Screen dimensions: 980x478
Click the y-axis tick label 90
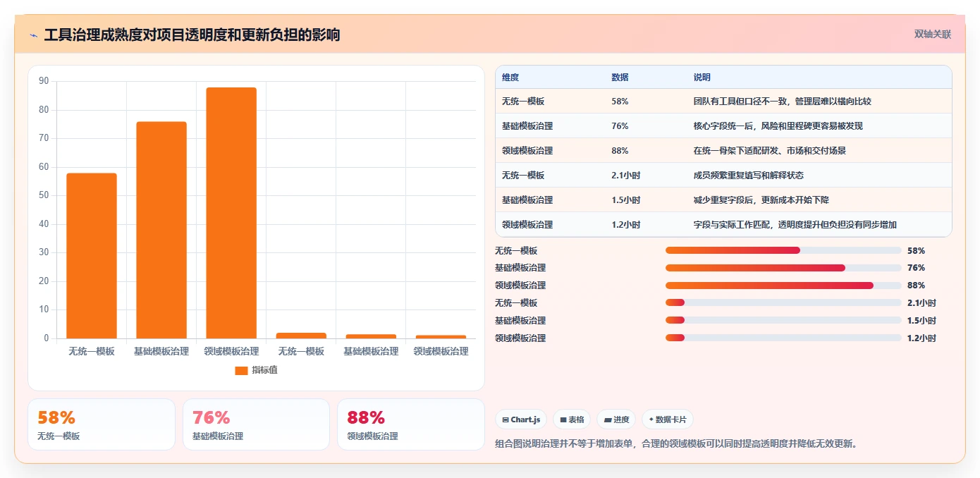(44, 81)
